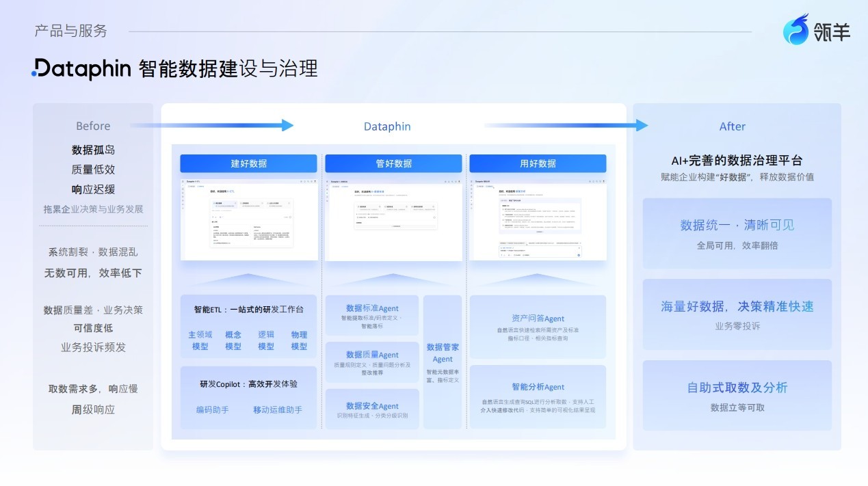Click the 智能数据建设与治理 title text

click(x=228, y=69)
